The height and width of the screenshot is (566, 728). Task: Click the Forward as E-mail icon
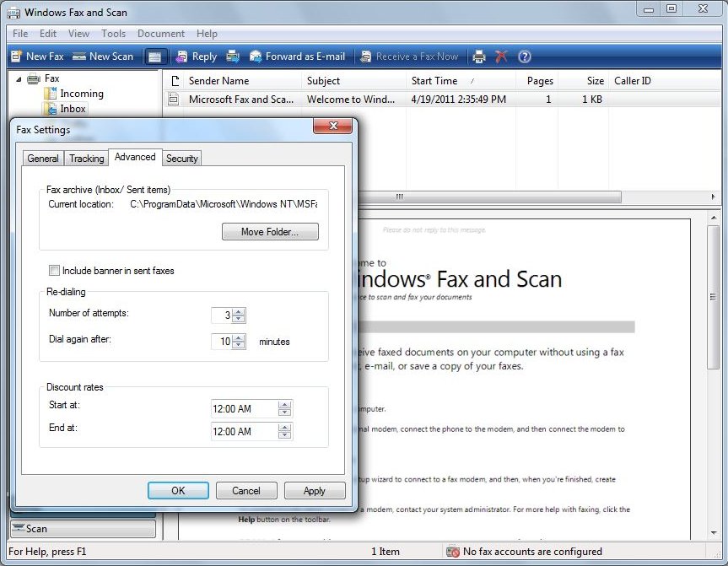pyautogui.click(x=256, y=57)
